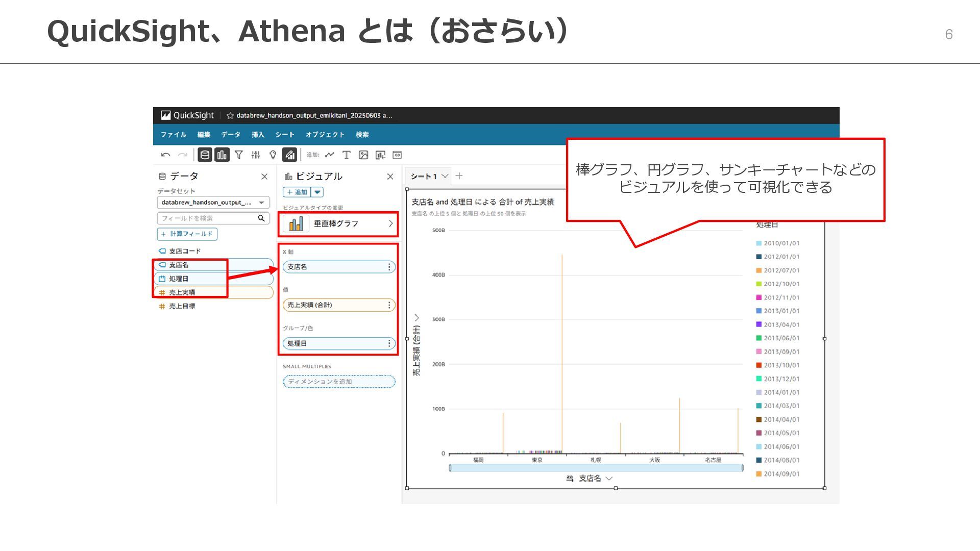Click the 名古屋 axis label
This screenshot has height=551, width=980.
tap(713, 460)
